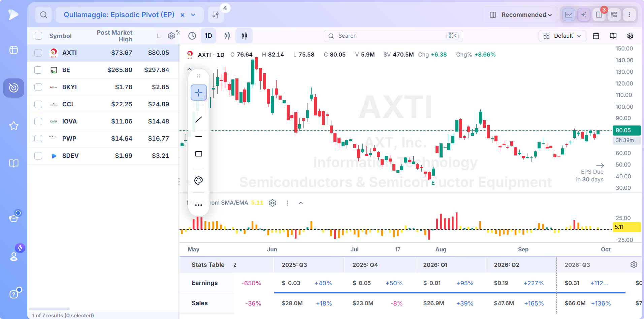Click the search magnifier icon in top bar

[x=43, y=15]
